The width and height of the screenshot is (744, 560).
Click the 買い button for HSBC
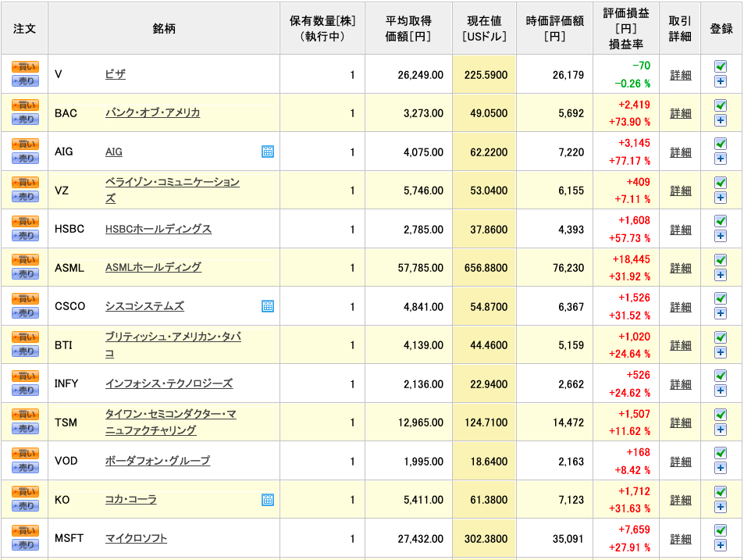point(25,222)
